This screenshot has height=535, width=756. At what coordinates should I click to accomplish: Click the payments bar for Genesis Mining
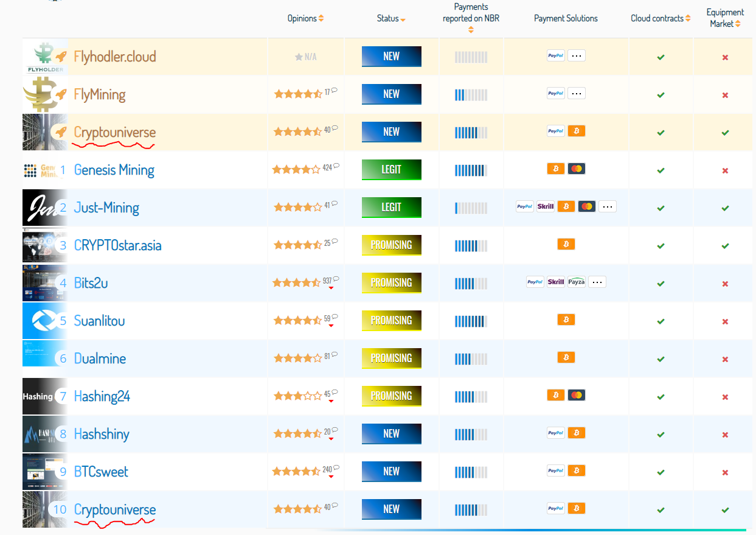point(471,170)
